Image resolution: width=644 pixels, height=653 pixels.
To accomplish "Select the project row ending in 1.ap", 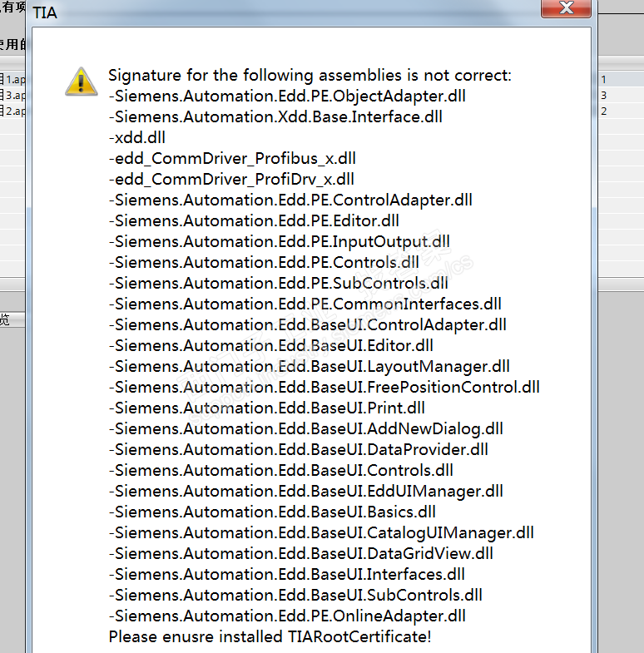I will 13,79.
